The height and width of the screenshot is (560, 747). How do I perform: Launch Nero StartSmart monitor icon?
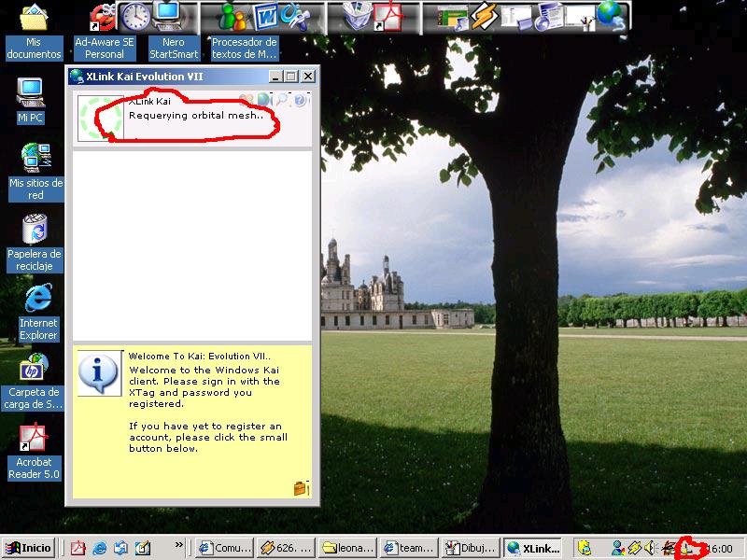[x=167, y=16]
